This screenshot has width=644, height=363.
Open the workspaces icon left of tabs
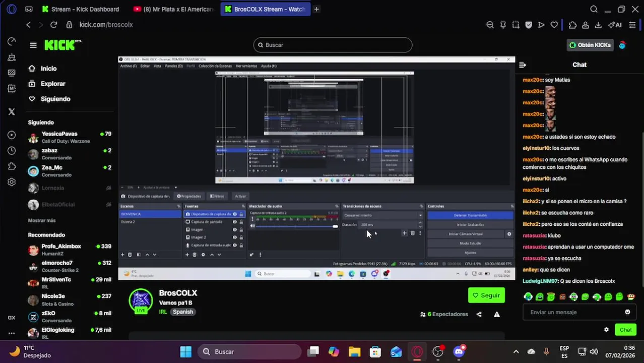(29, 9)
